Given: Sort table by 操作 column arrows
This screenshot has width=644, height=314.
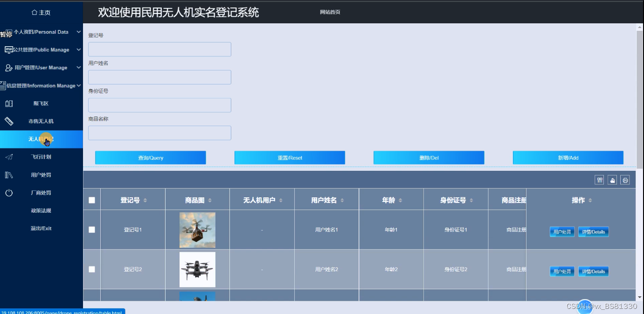Looking at the screenshot, I should [590, 200].
